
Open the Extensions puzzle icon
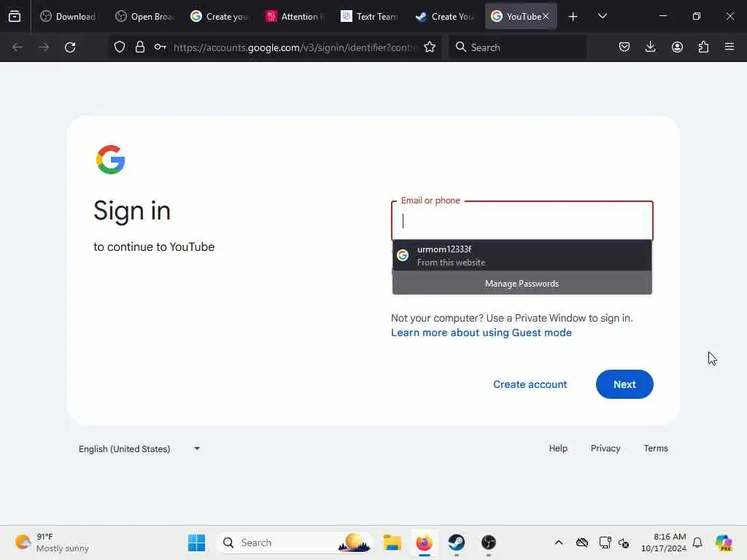pos(703,47)
